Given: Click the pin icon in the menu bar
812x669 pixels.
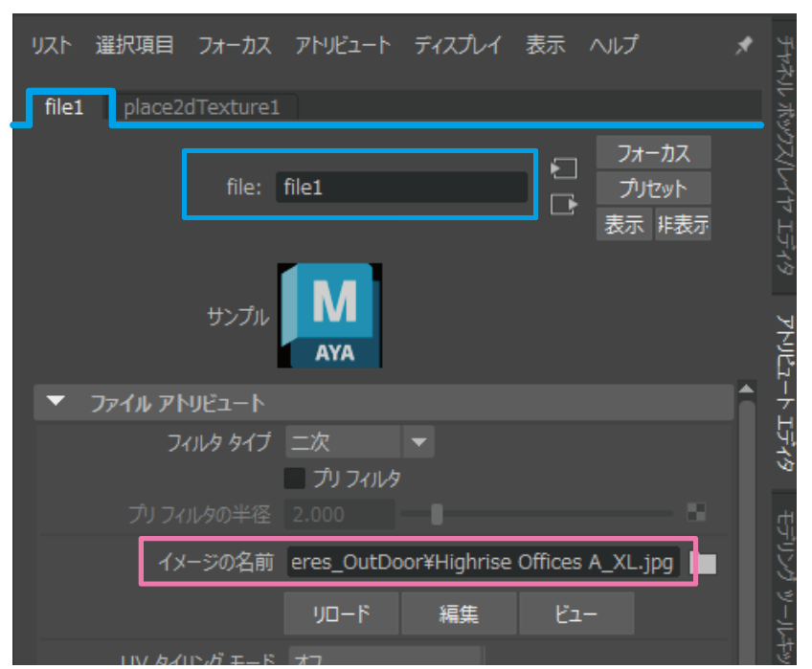Looking at the screenshot, I should (743, 46).
